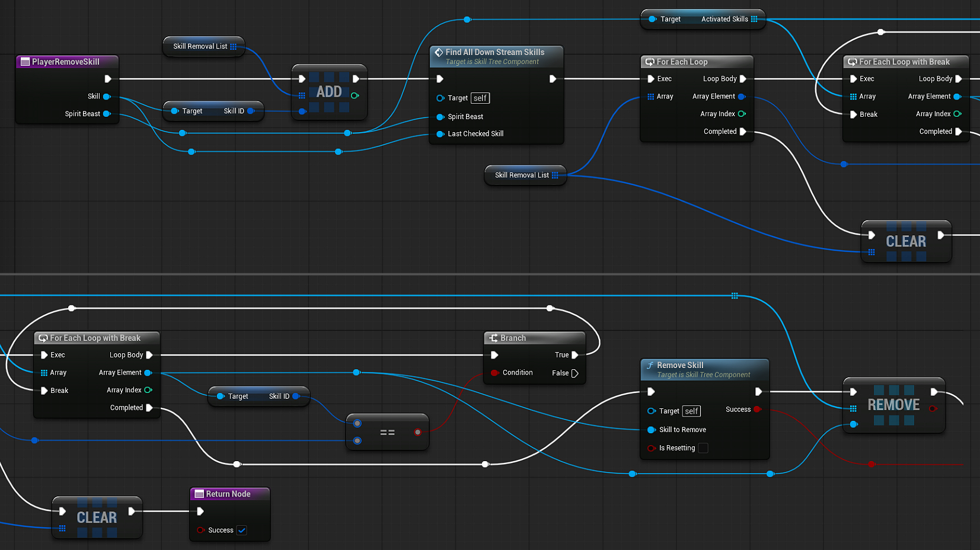The image size is (980, 550).
Task: Click Branch True exec pin
Action: (x=574, y=355)
